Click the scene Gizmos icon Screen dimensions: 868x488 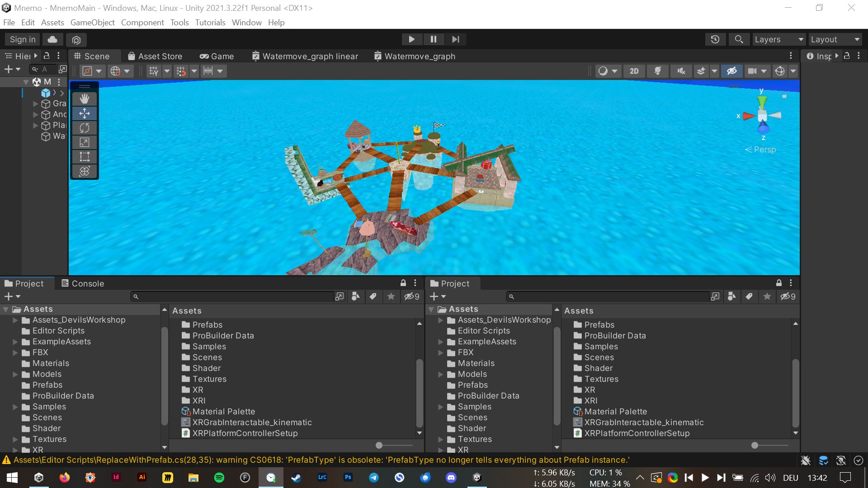click(779, 71)
